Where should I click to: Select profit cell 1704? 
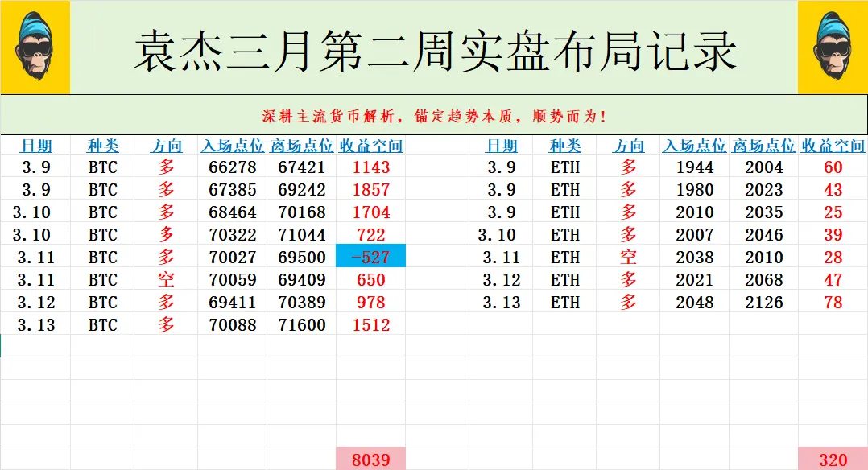[x=371, y=212]
